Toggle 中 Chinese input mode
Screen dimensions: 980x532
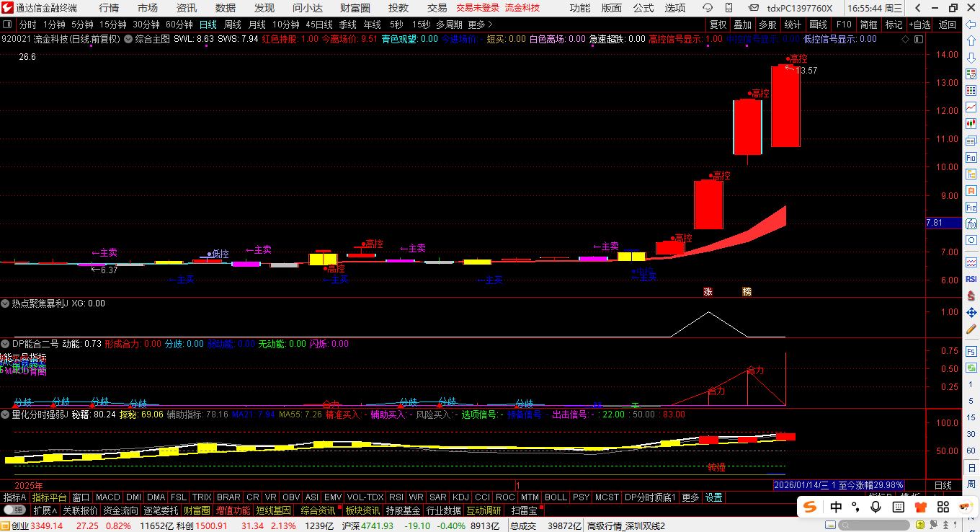[x=836, y=507]
